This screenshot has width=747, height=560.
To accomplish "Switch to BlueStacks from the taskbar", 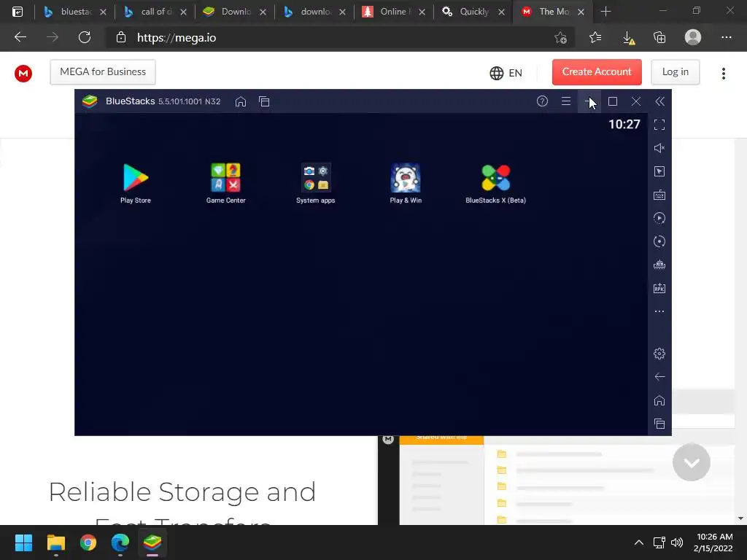I will pos(152,542).
